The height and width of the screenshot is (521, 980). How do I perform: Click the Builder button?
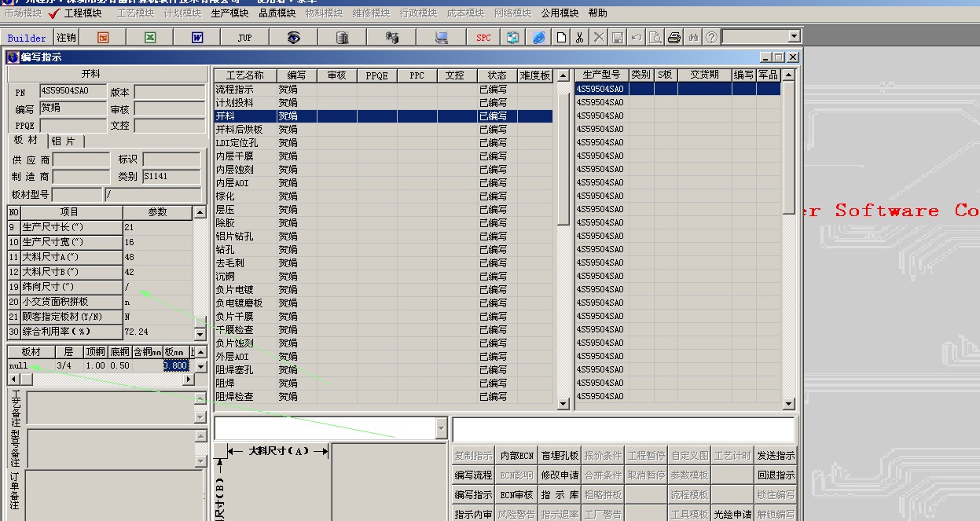pos(27,38)
